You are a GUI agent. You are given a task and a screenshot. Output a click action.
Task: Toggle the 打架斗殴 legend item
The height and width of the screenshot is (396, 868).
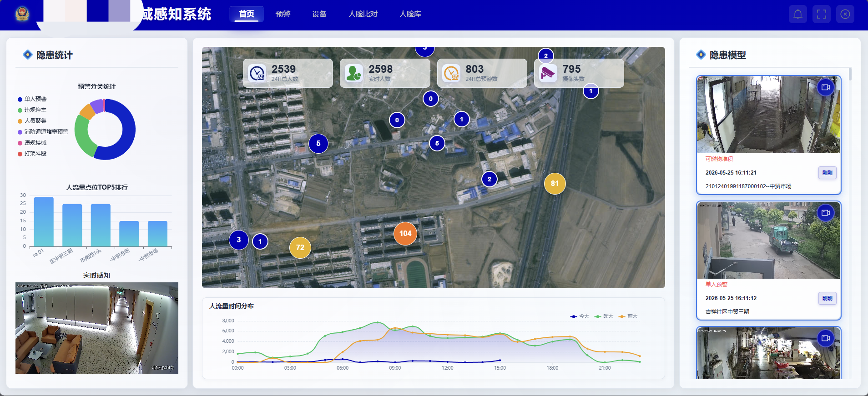[32, 154]
